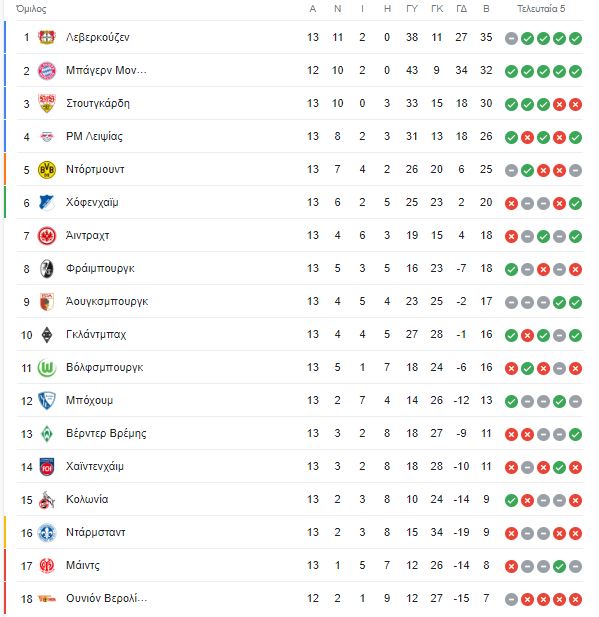The height and width of the screenshot is (617, 599).
Task: Open the Mainz 05 red logo
Action: [x=46, y=566]
